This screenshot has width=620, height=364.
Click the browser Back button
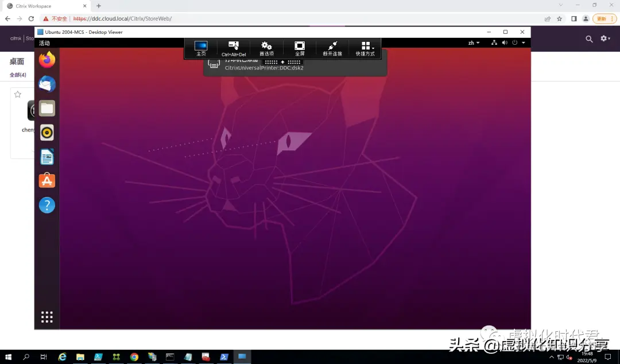[7, 18]
